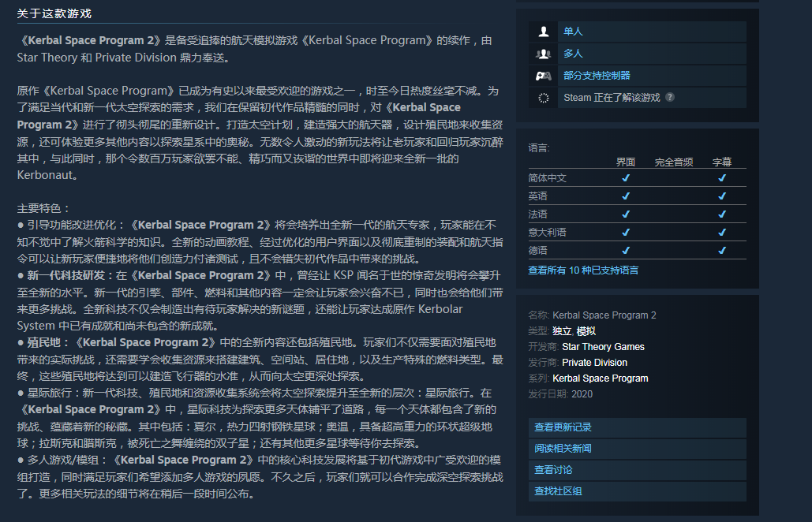Viewport: 812px width, 522px height.
Task: Click the 语言: section label
Action: [x=539, y=148]
